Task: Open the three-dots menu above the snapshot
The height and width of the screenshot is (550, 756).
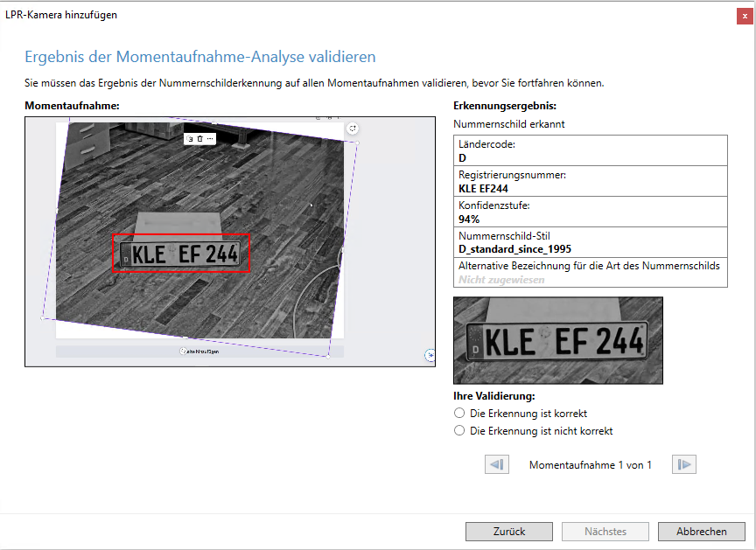Action: pyautogui.click(x=209, y=139)
